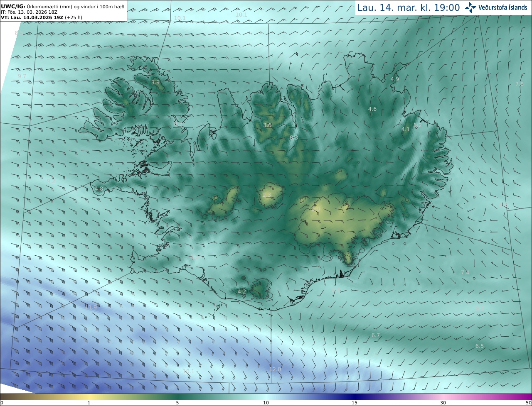The width and height of the screenshot is (532, 406).
Task: Click the 1 tick label on colour scale
Action: [89, 403]
